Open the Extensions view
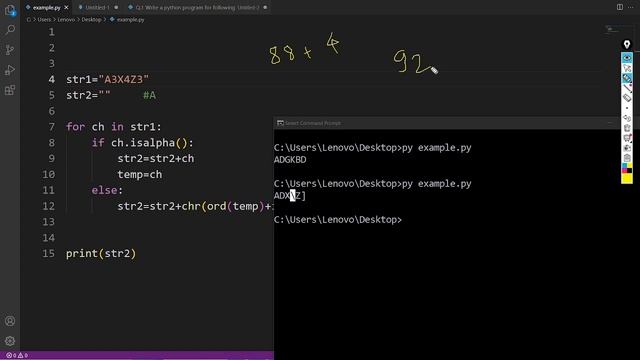The height and width of the screenshot is (360, 640). (x=10, y=90)
